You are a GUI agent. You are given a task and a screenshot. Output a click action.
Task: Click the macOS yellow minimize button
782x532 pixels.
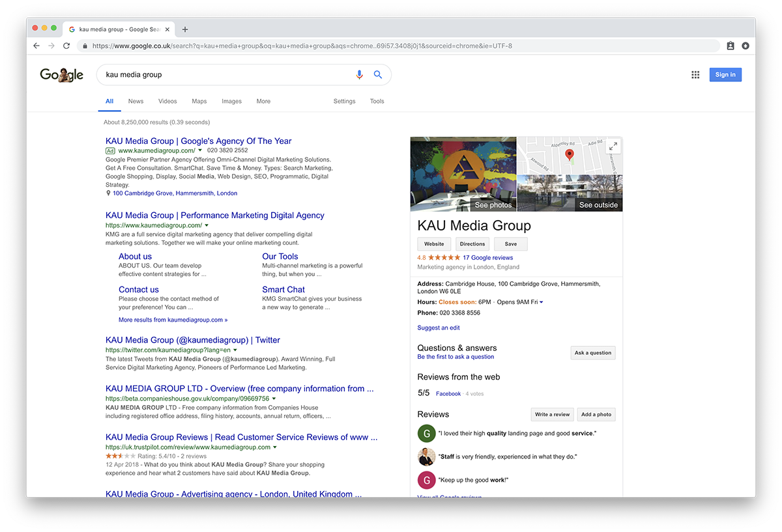tap(44, 29)
